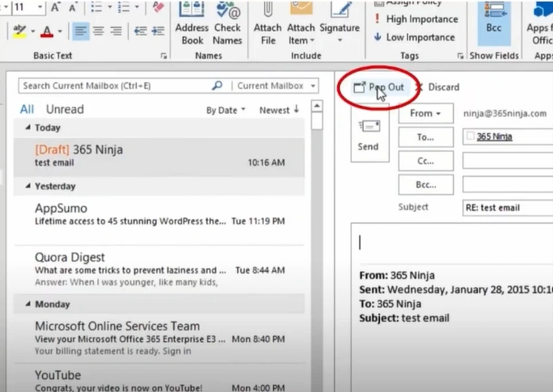The image size is (553, 392).
Task: Click the bullets list icon
Action: 96,7
